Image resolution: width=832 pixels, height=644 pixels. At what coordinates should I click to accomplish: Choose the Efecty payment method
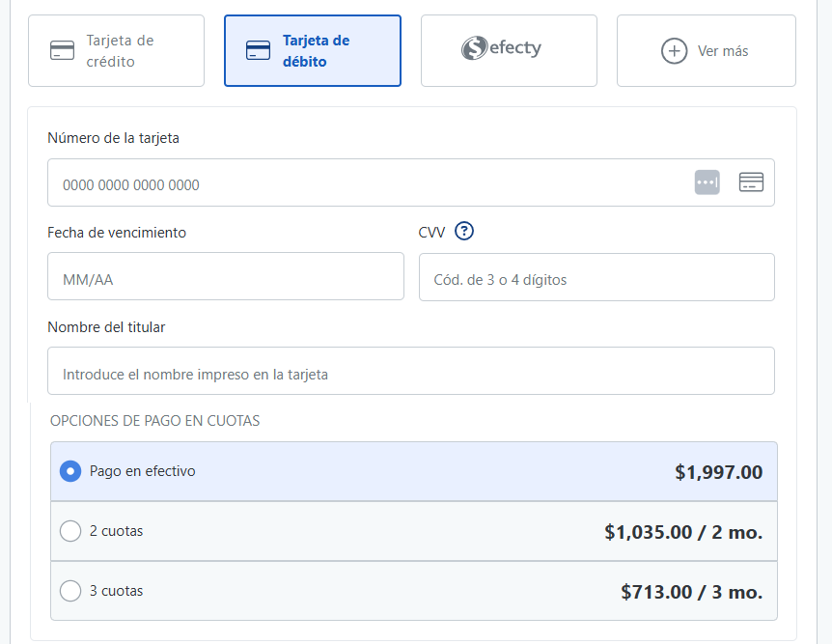pos(509,51)
